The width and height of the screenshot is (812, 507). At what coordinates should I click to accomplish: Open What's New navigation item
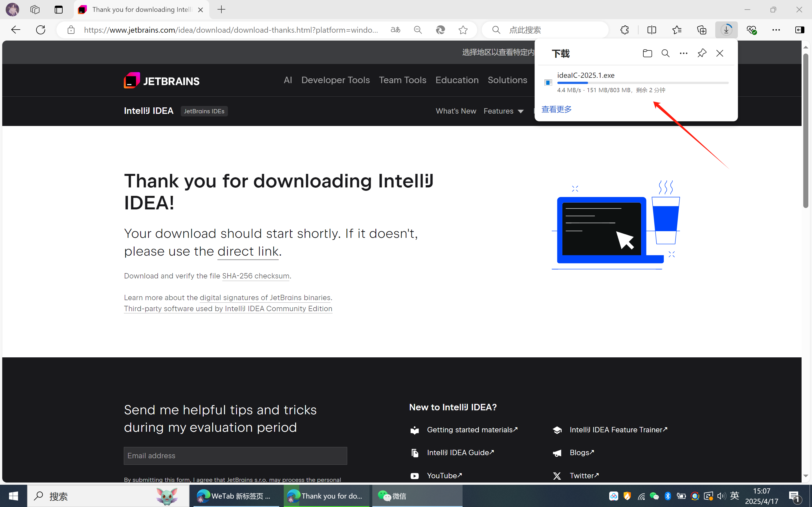(456, 111)
